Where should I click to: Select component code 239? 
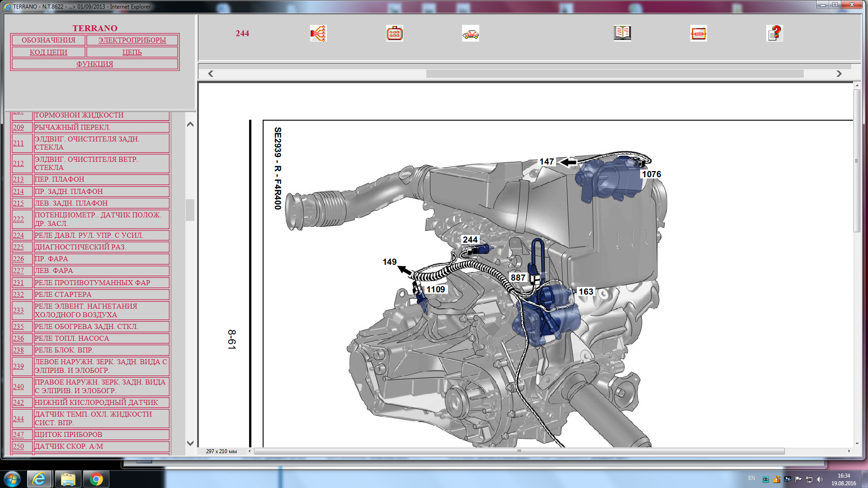point(19,366)
